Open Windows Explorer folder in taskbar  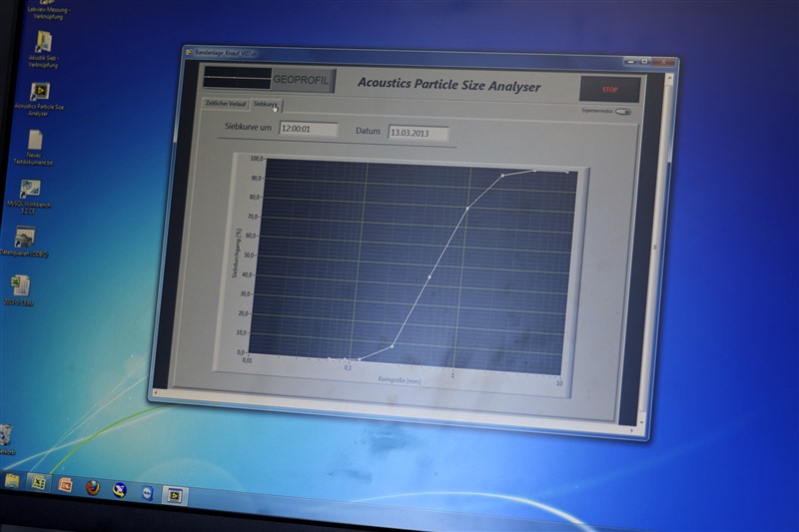12,480
